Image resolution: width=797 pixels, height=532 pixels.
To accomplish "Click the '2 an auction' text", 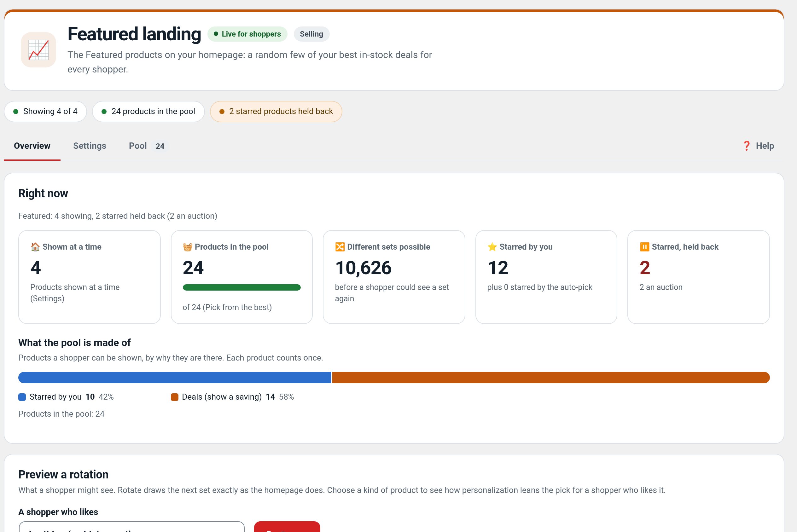I will (660, 287).
